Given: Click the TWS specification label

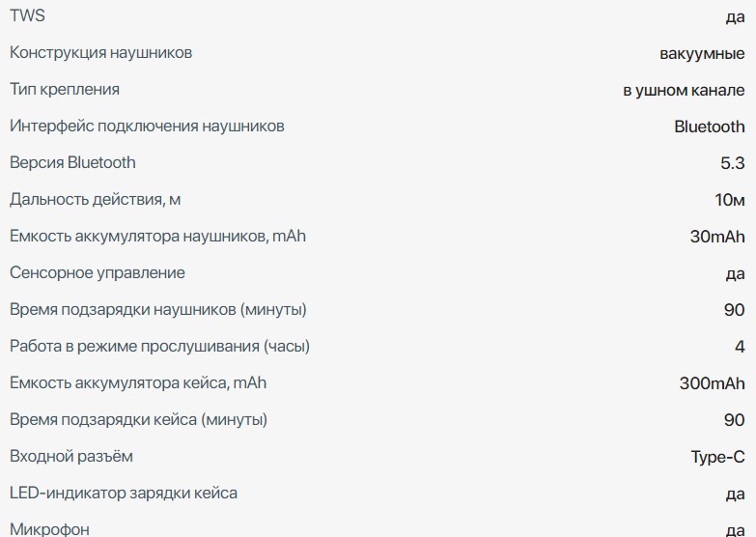Looking at the screenshot, I should pyautogui.click(x=27, y=16).
